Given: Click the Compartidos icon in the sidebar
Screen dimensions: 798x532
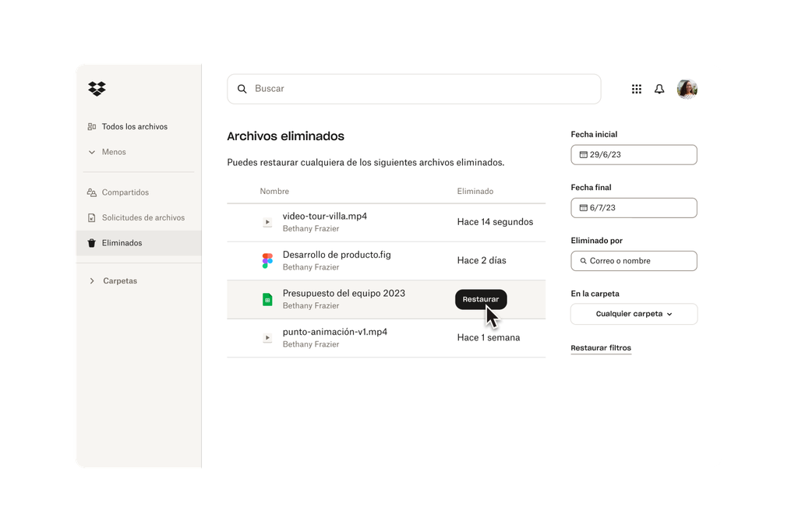Looking at the screenshot, I should coord(93,192).
